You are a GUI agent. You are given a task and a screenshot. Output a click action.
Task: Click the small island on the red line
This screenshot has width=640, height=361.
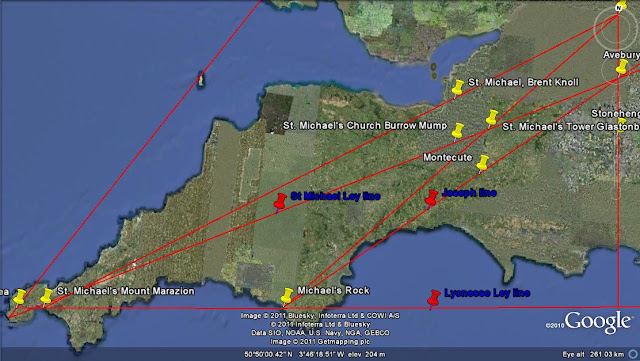(x=201, y=79)
